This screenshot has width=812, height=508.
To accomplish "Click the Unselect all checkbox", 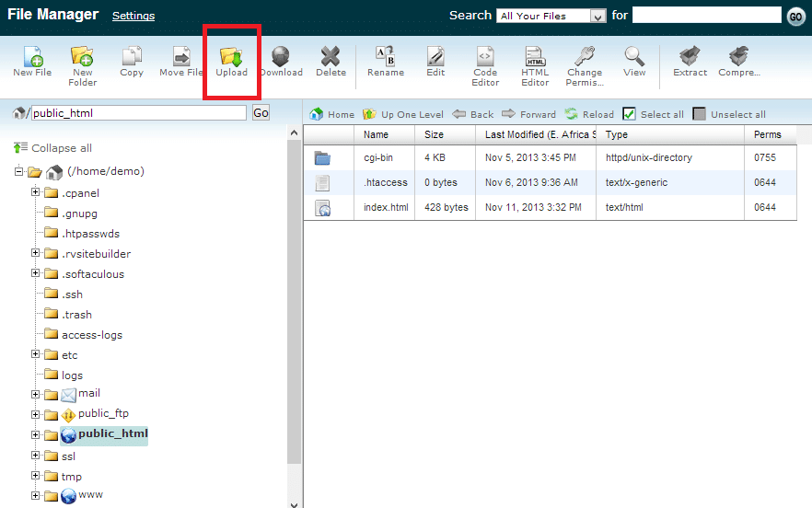I will click(x=700, y=114).
